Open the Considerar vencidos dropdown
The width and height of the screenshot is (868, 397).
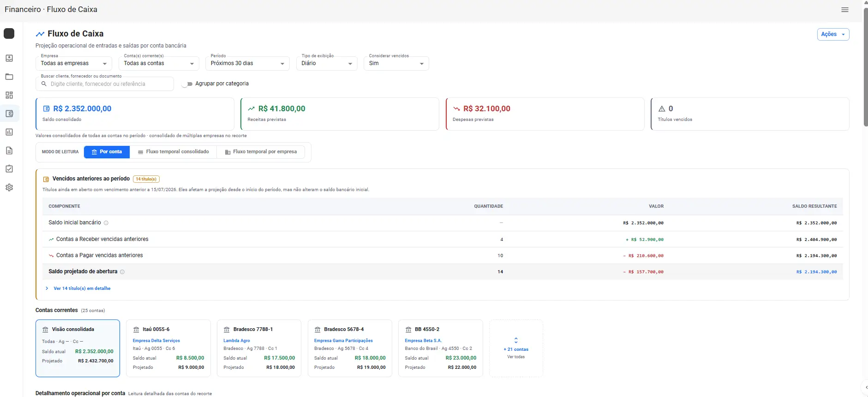(x=396, y=63)
